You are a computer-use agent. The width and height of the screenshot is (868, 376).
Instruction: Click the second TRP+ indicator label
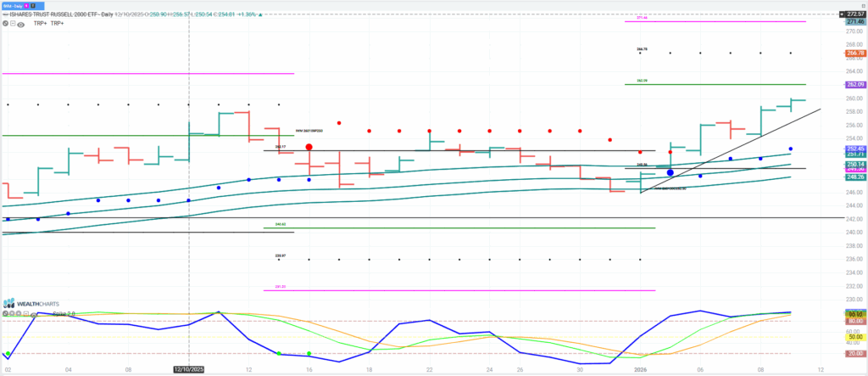[57, 24]
